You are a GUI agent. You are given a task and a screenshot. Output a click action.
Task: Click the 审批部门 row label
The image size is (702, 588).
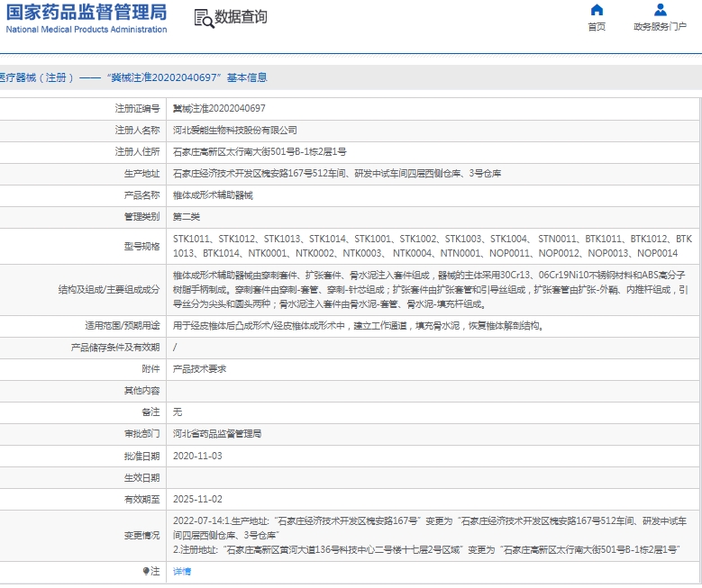click(141, 434)
